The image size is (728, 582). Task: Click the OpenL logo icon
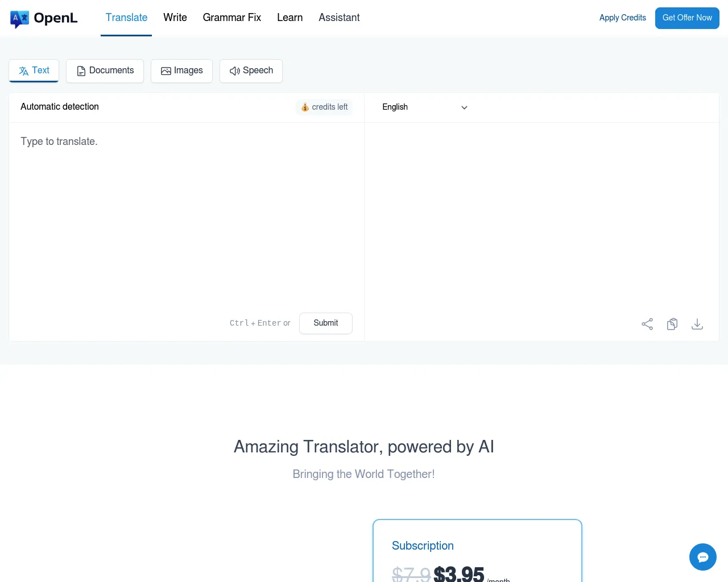[20, 18]
